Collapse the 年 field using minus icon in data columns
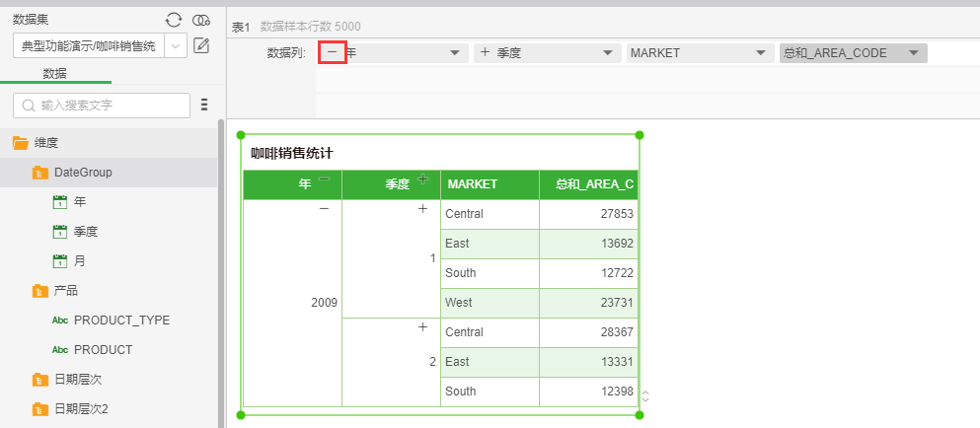 pos(333,52)
